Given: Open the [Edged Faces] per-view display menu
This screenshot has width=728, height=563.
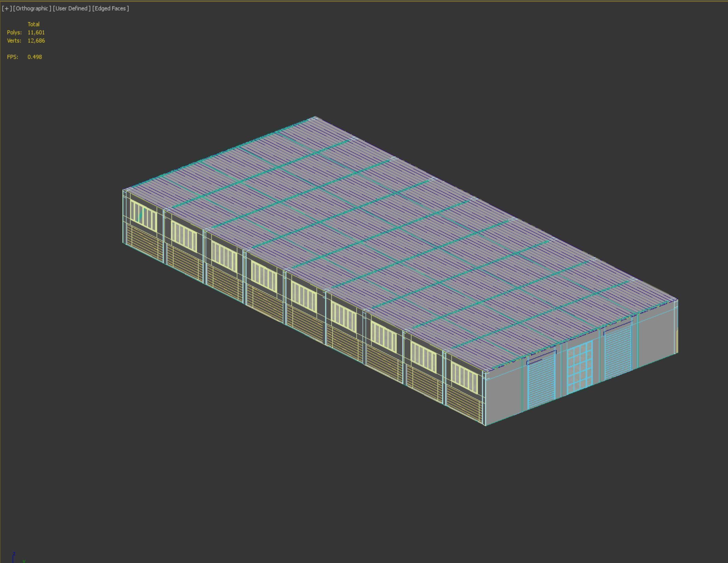Looking at the screenshot, I should pyautogui.click(x=111, y=9).
